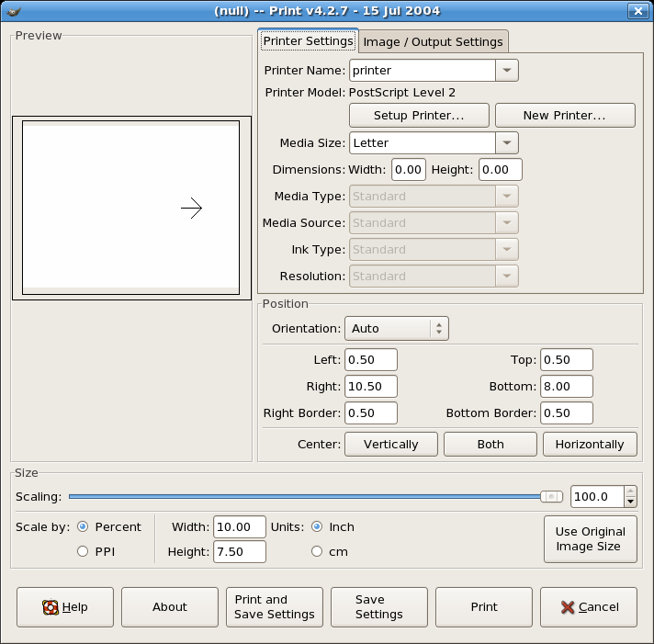Image resolution: width=654 pixels, height=644 pixels.
Task: Click the Scaling slider handle
Action: [x=551, y=496]
